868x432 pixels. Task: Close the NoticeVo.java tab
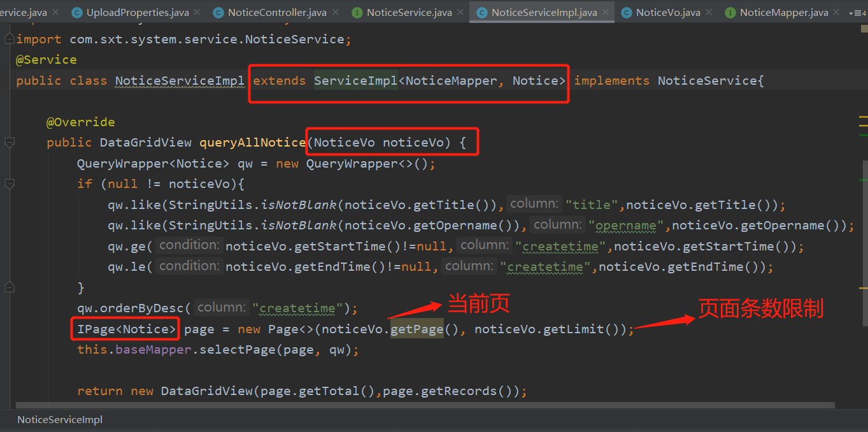pos(708,12)
